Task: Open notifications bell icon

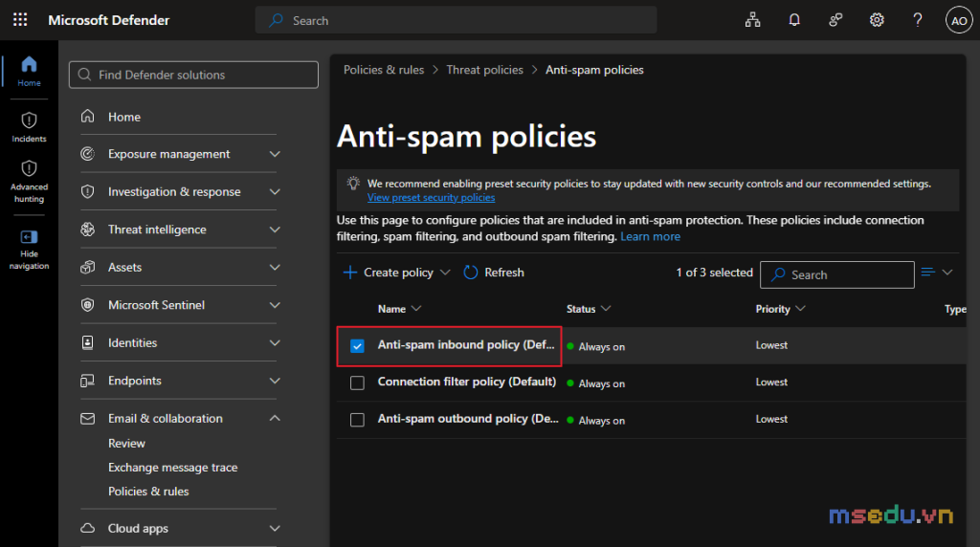Action: pos(793,20)
